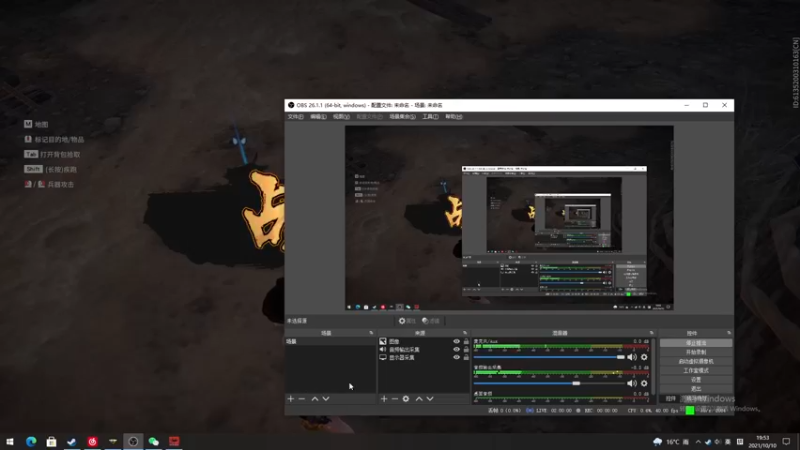Open the Help menu in OBS

pyautogui.click(x=454, y=117)
